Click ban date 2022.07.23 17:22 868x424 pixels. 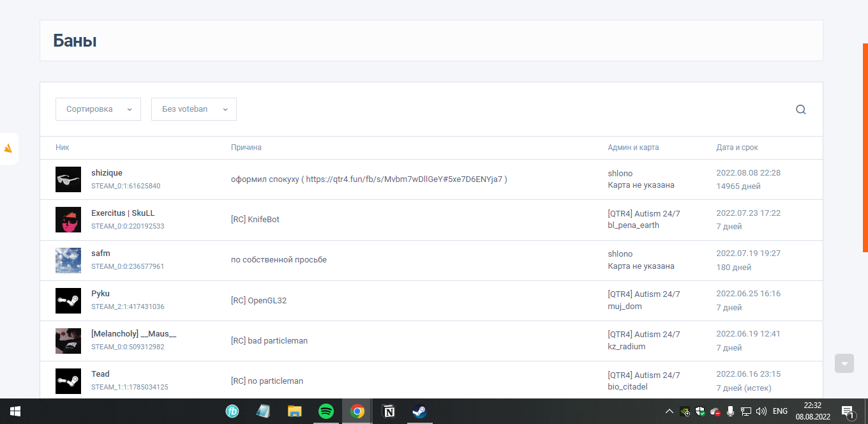pyautogui.click(x=748, y=213)
